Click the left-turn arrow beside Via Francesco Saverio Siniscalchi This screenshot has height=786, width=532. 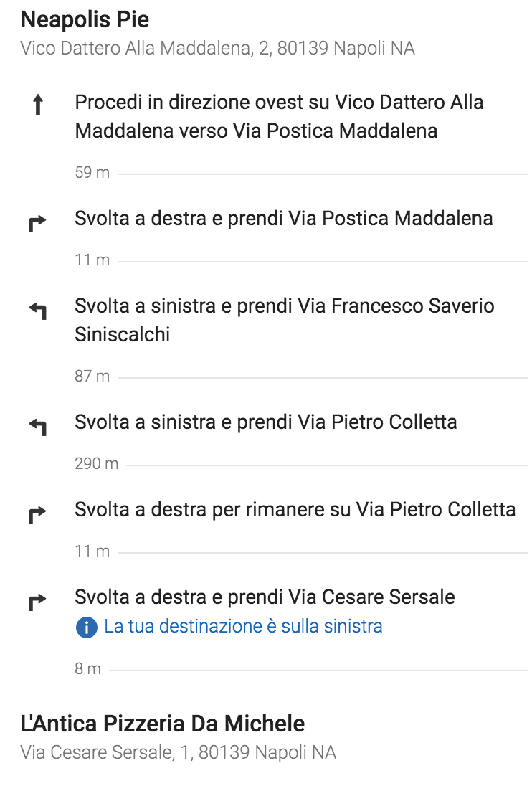(x=37, y=311)
